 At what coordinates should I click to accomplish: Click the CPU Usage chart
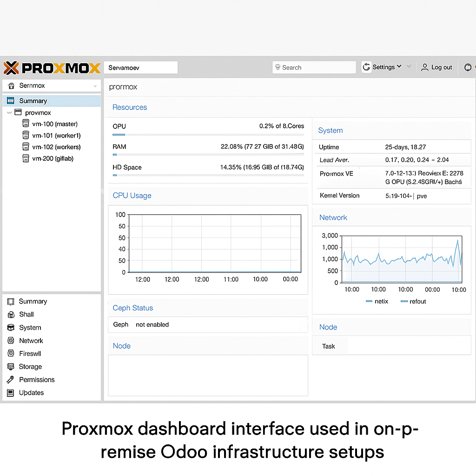(215, 244)
